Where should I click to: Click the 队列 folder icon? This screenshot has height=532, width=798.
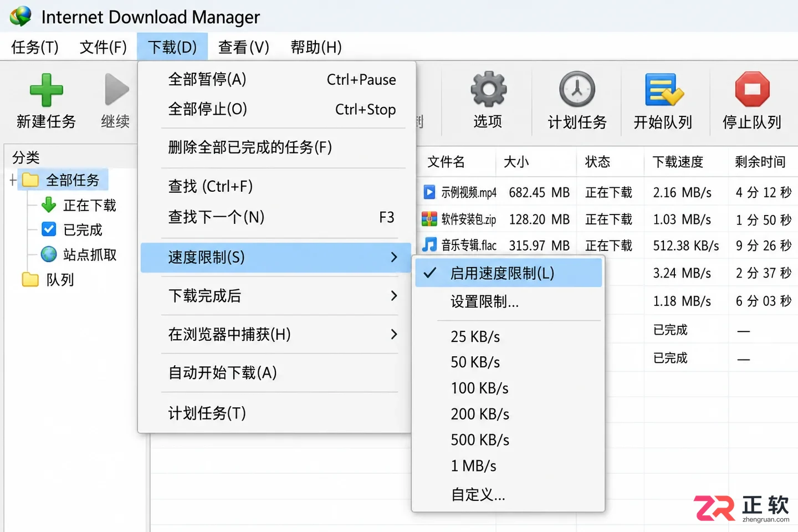click(30, 279)
